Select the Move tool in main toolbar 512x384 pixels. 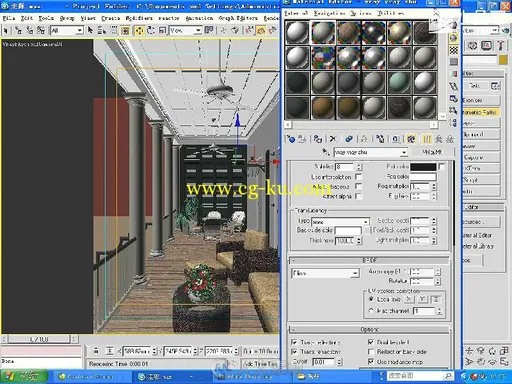pyautogui.click(x=139, y=31)
